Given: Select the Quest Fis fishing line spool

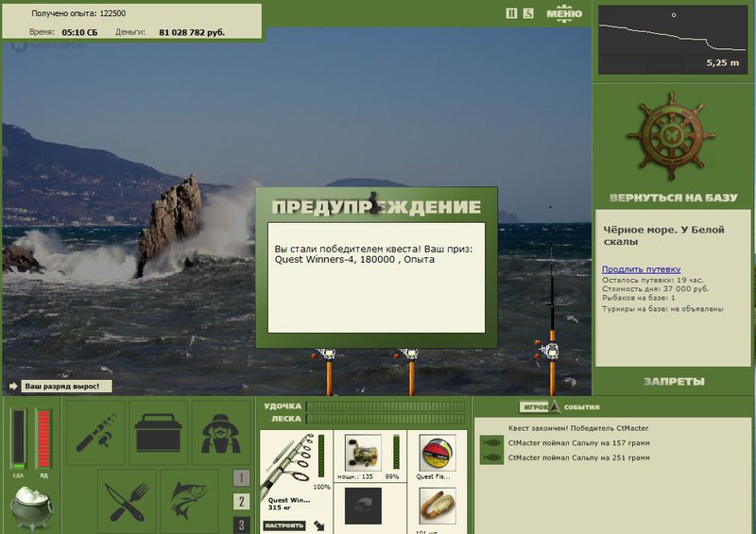Looking at the screenshot, I should [x=438, y=452].
